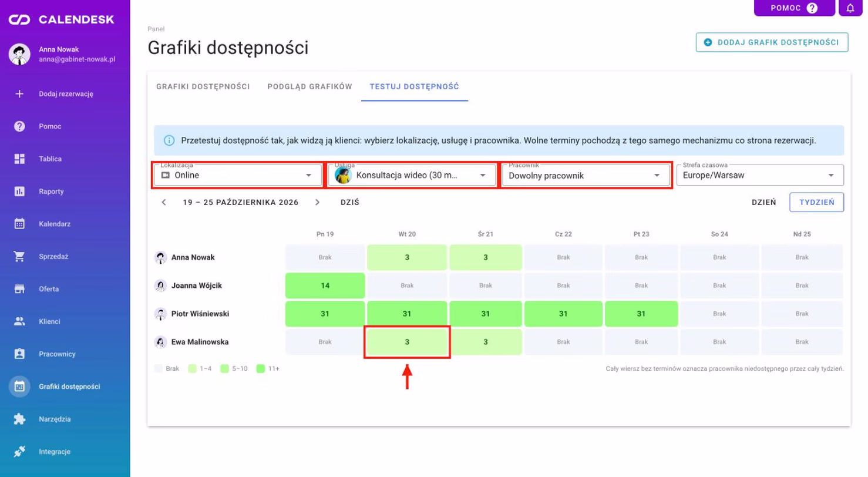This screenshot has width=868, height=477.
Task: Click the Pomoc button in top bar
Action: [794, 8]
